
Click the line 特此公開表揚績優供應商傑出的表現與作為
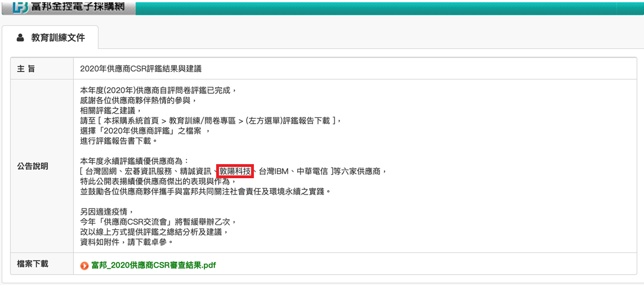(159, 181)
